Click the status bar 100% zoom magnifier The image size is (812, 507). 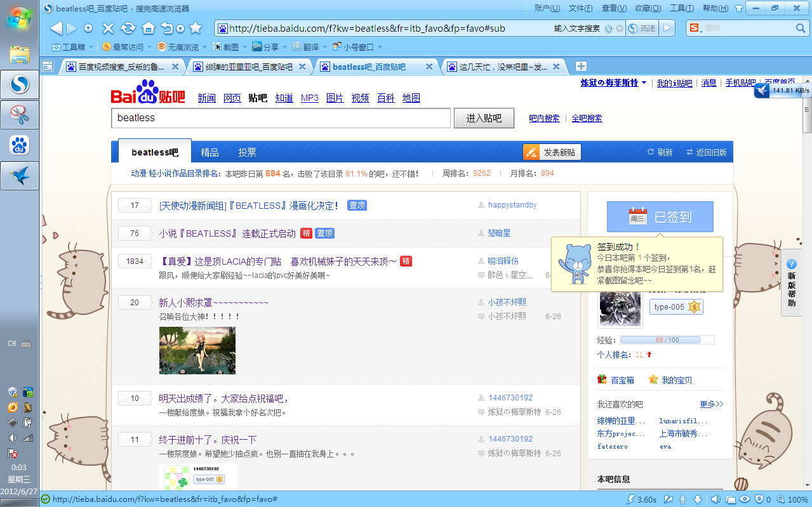point(782,499)
